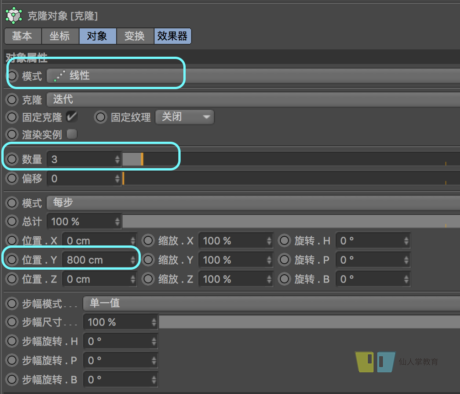Click the 缩放 . Y field showing 100 %
The width and height of the screenshot is (460, 394).
pyautogui.click(x=232, y=260)
